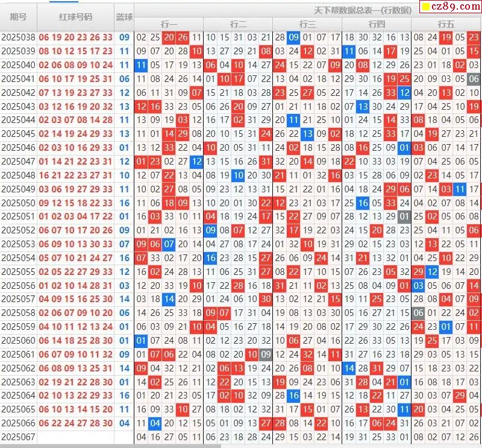Click the 蓝球 column header

pyautogui.click(x=124, y=17)
